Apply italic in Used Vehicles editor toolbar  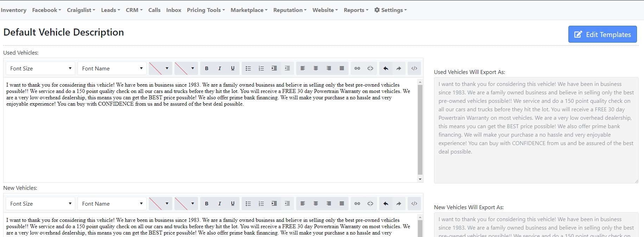click(x=219, y=68)
